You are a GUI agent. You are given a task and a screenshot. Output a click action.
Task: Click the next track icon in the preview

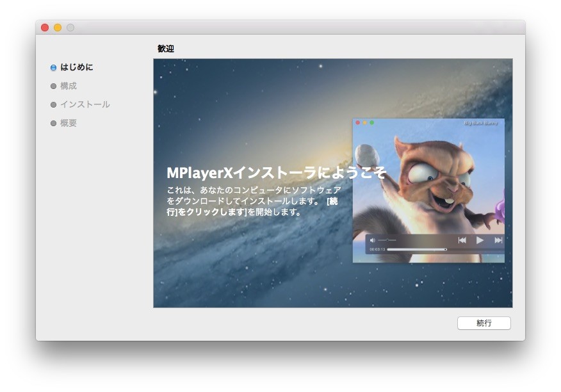(498, 240)
